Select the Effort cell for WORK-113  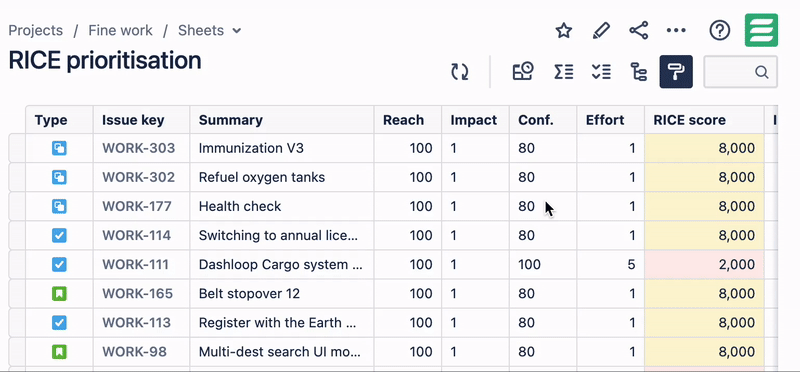[x=611, y=323]
